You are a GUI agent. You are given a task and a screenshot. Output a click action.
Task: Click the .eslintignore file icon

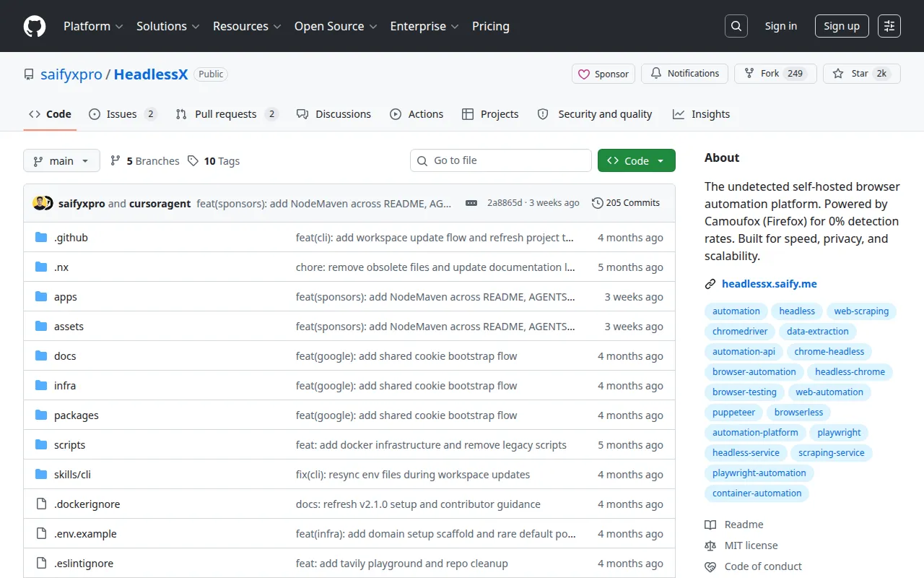click(41, 564)
